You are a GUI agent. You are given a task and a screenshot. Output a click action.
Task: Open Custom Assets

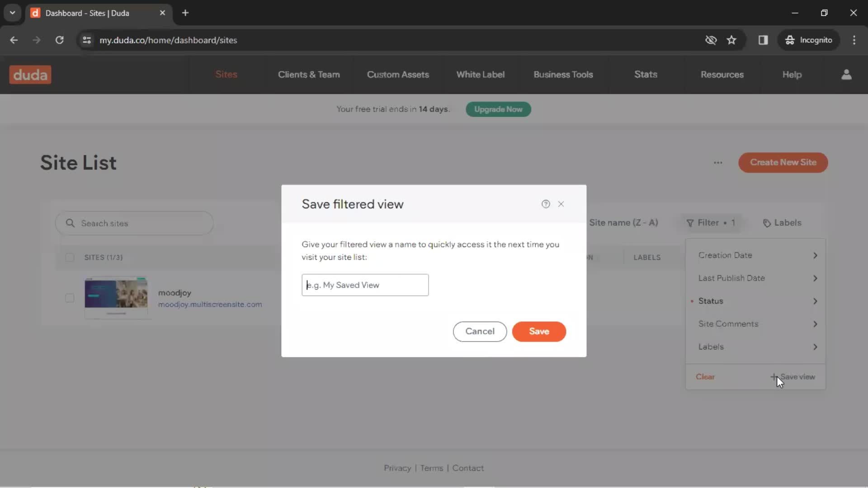398,75
